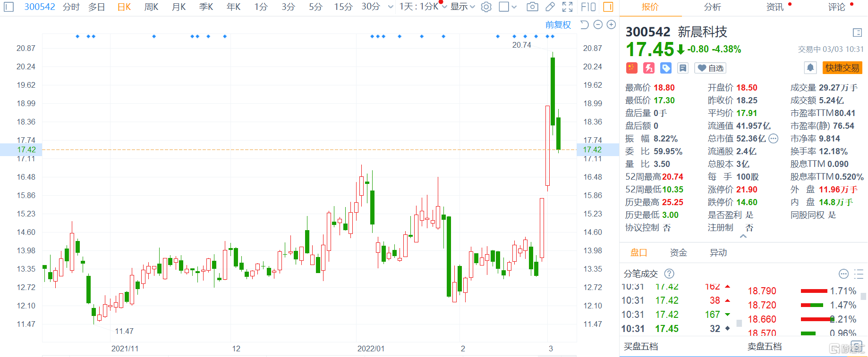Image resolution: width=868 pixels, height=357 pixels.
Task: Click the price alert bell icon
Action: (x=810, y=68)
